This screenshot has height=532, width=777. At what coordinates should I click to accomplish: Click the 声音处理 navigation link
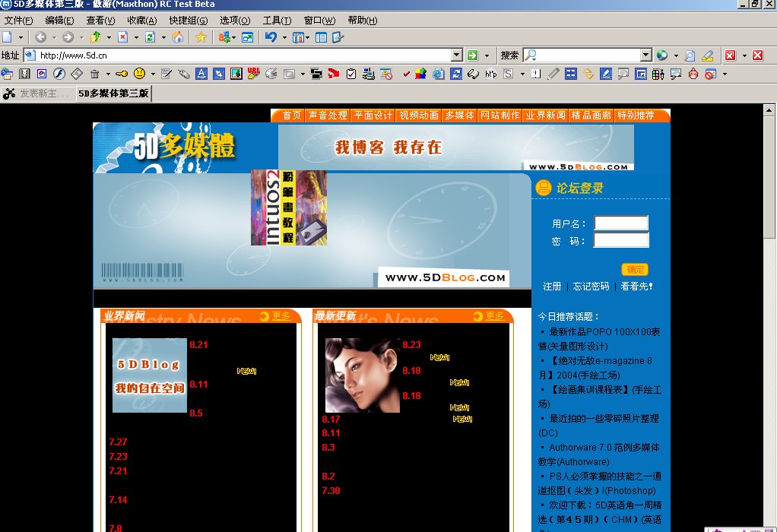[x=328, y=116]
